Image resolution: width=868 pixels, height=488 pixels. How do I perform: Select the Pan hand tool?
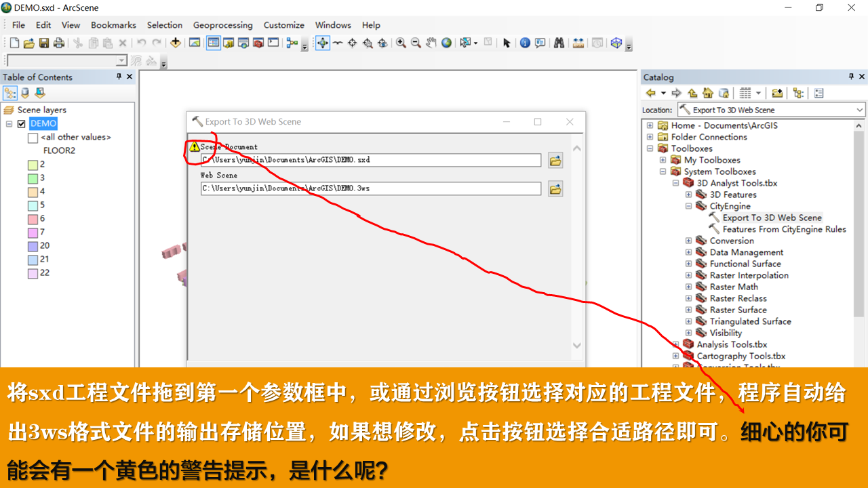coord(431,43)
